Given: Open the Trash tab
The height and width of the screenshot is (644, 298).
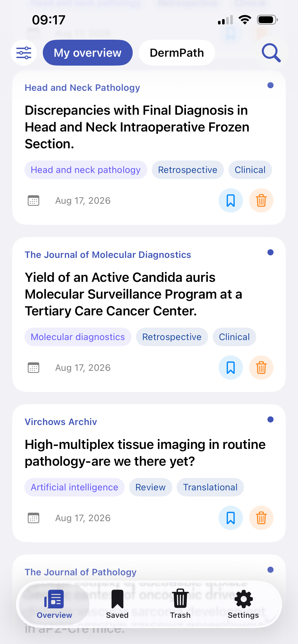Looking at the screenshot, I should [x=180, y=604].
